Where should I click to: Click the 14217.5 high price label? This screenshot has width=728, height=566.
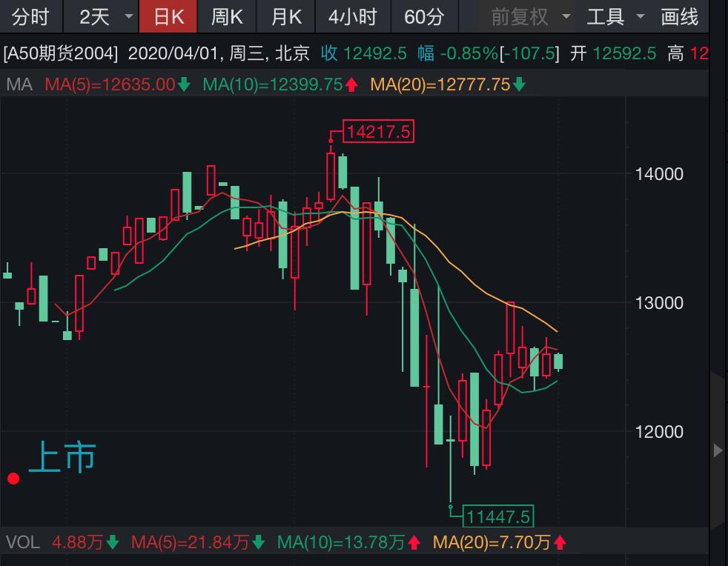coord(378,131)
